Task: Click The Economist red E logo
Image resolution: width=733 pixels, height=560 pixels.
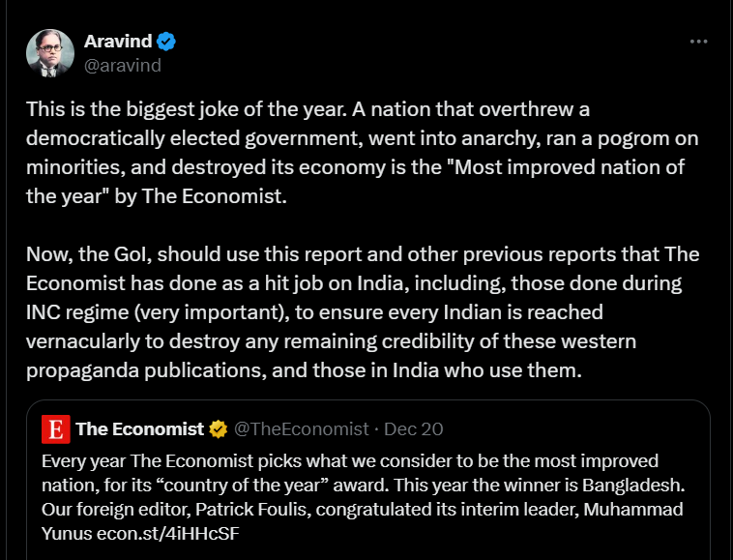Action: (56, 428)
